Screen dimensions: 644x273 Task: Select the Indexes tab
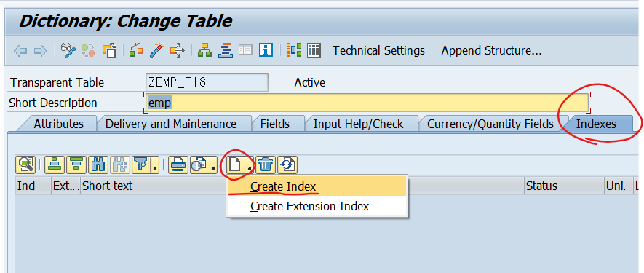(x=597, y=124)
